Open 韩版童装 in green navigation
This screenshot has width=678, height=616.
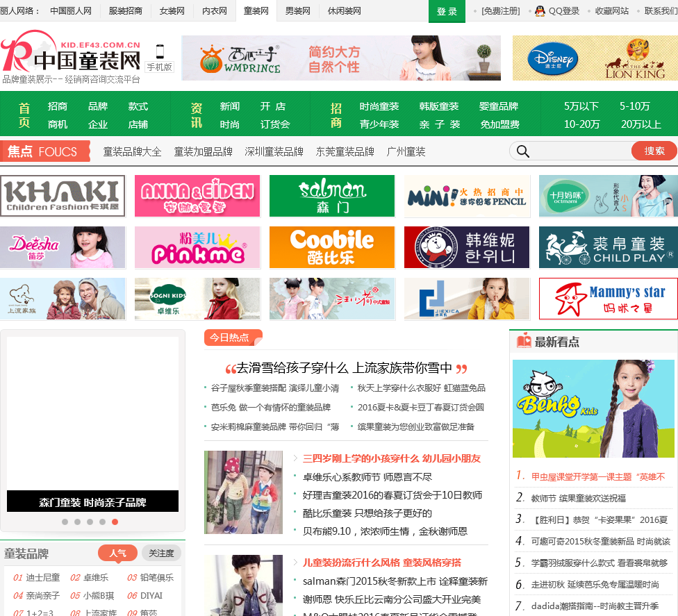439,106
